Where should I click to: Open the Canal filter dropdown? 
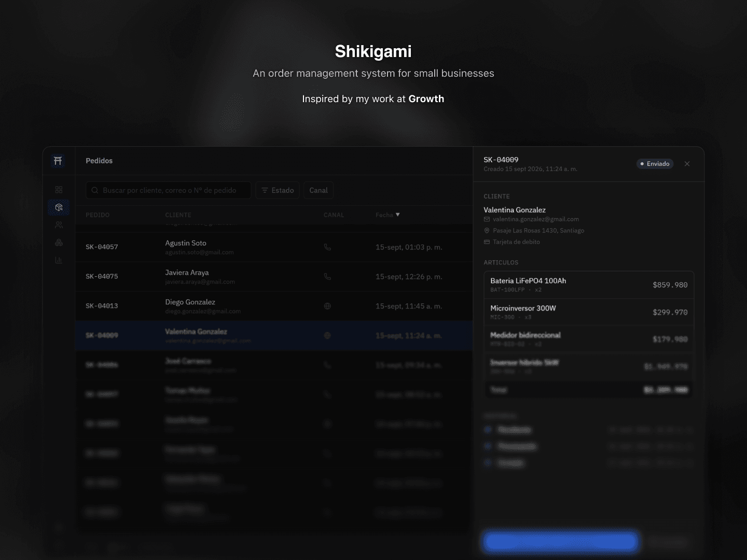319,190
